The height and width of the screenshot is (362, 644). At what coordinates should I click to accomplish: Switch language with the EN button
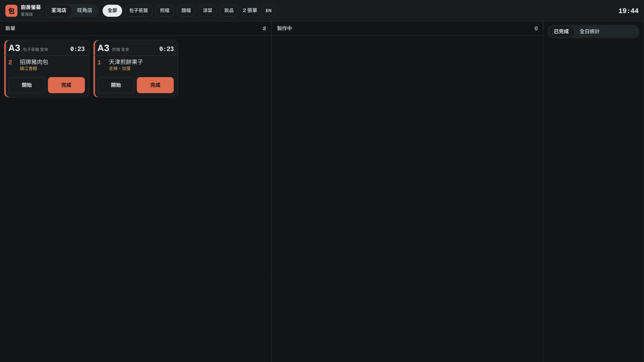269,11
